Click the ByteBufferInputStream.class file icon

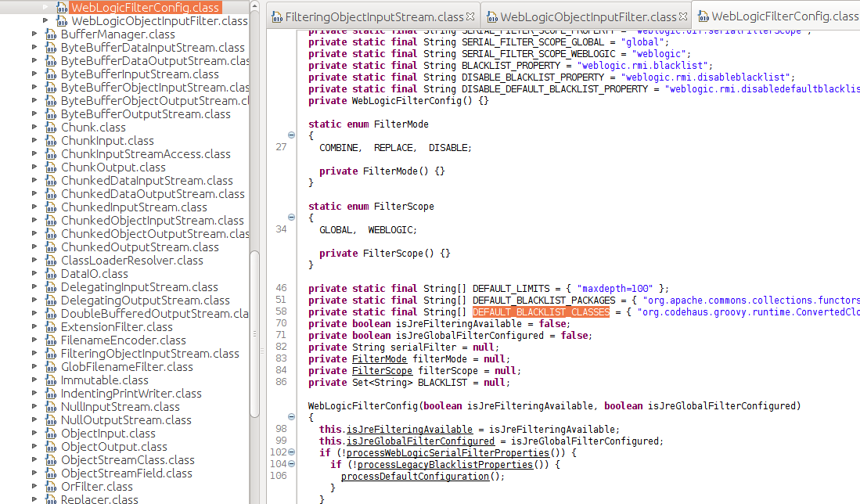[51, 74]
